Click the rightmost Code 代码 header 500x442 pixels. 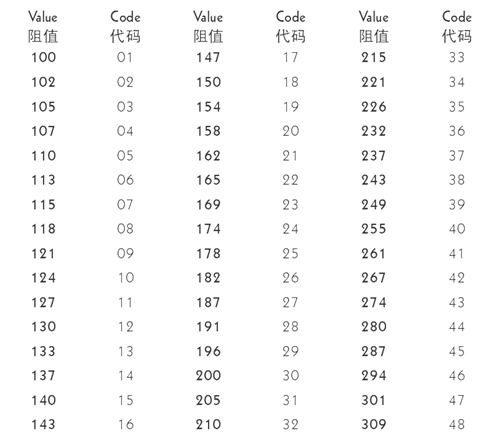457,27
